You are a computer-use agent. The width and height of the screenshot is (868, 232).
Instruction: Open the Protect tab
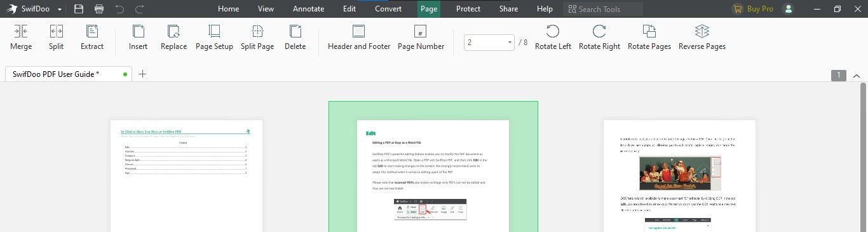468,9
